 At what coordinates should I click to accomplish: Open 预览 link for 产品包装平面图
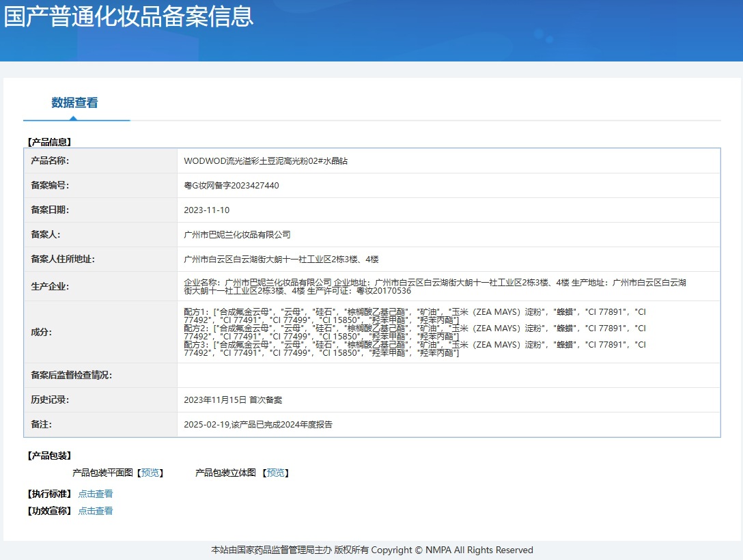(150, 473)
